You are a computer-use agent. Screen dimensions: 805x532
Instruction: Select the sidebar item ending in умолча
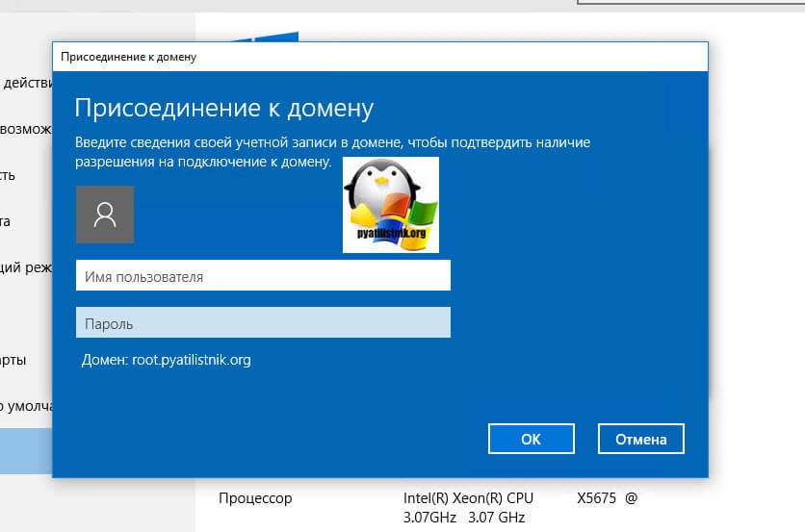[26, 406]
